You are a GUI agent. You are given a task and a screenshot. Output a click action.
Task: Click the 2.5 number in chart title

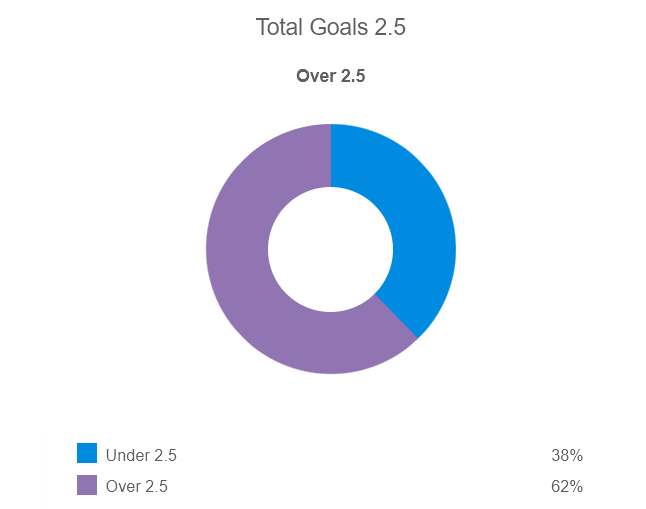pyautogui.click(x=388, y=27)
